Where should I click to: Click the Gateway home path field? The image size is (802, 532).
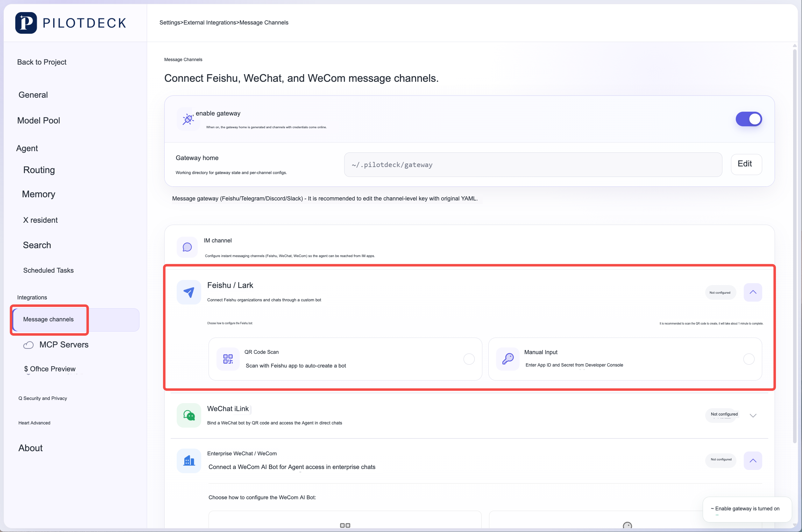tap(533, 164)
